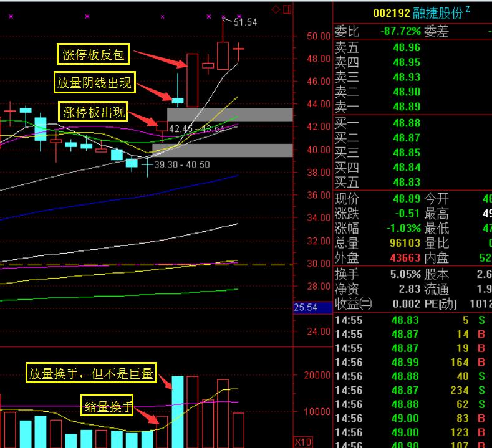This screenshot has height=448, width=492.
Task: Select buy-one price 48.88 in the 买一 row
Action: pyautogui.click(x=407, y=123)
